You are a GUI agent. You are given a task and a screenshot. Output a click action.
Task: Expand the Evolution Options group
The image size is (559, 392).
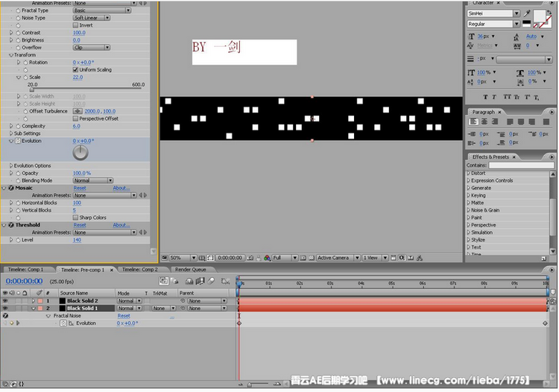[x=11, y=165]
